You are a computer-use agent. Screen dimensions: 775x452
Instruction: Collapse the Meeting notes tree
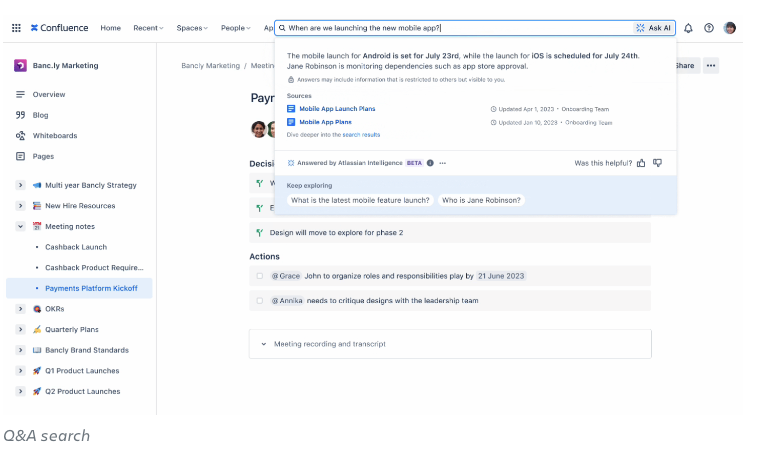click(20, 226)
